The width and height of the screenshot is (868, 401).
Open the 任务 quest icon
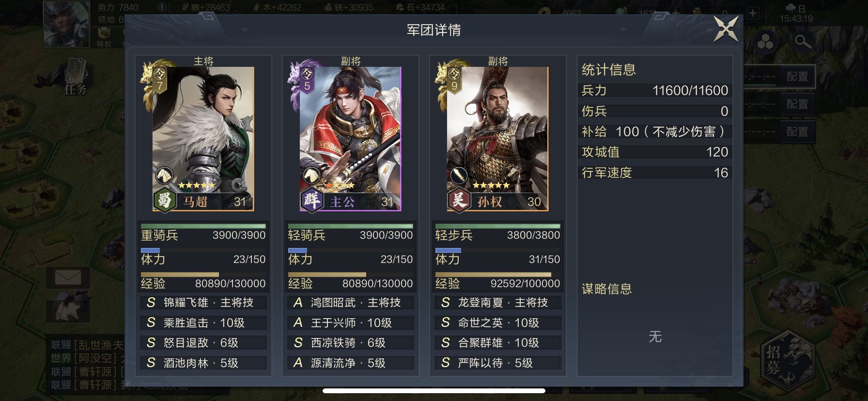76,77
